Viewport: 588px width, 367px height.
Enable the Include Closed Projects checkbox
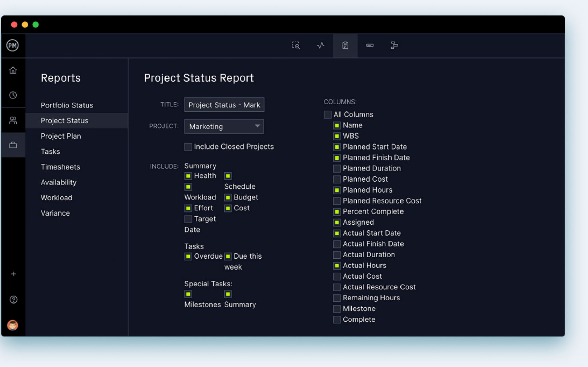point(188,146)
